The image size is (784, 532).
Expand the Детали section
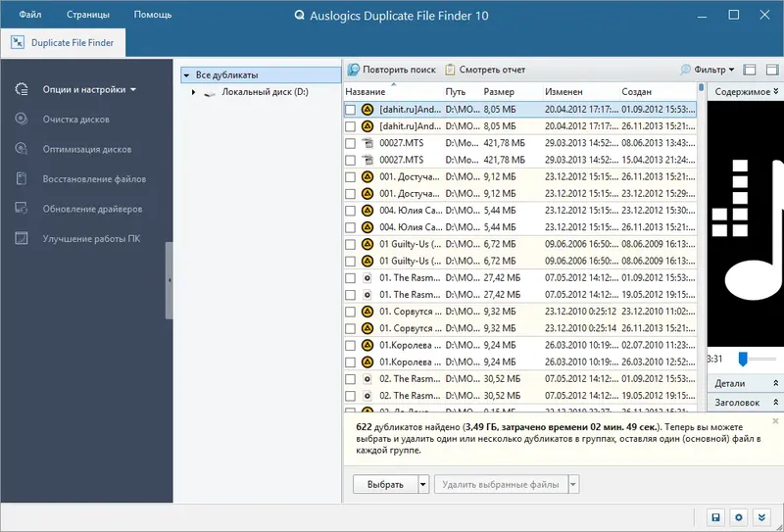[775, 383]
